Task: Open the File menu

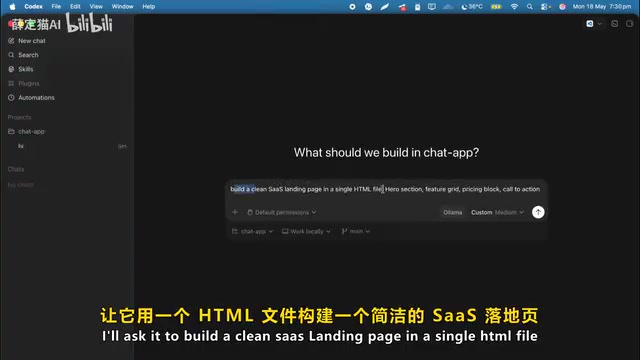Action: [x=56, y=7]
